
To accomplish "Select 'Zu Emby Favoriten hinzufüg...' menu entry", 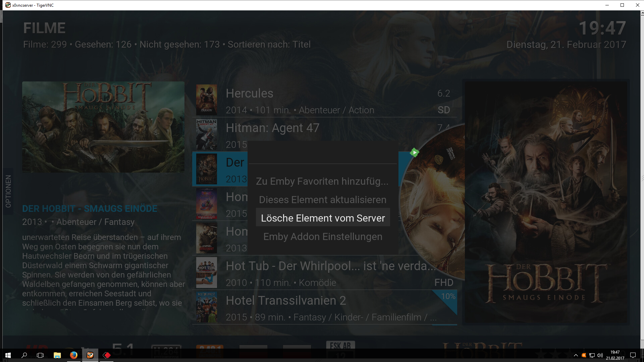I will 322,181.
